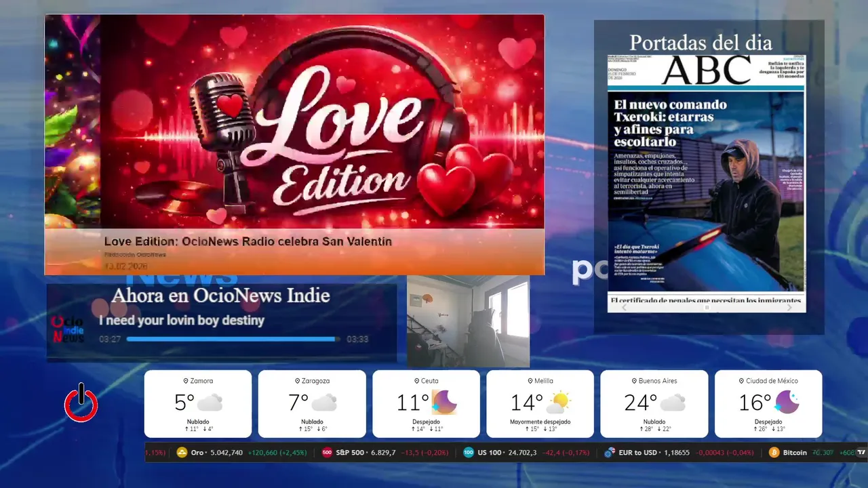This screenshot has height=488, width=868.
Task: Open the Love Edition San Valentín article headline
Action: (248, 241)
